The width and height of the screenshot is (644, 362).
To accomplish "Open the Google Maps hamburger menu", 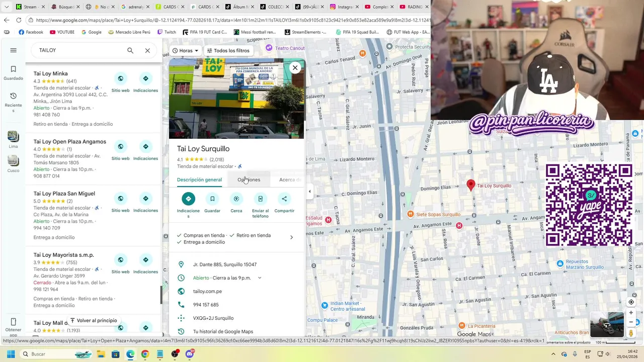I will (14, 50).
